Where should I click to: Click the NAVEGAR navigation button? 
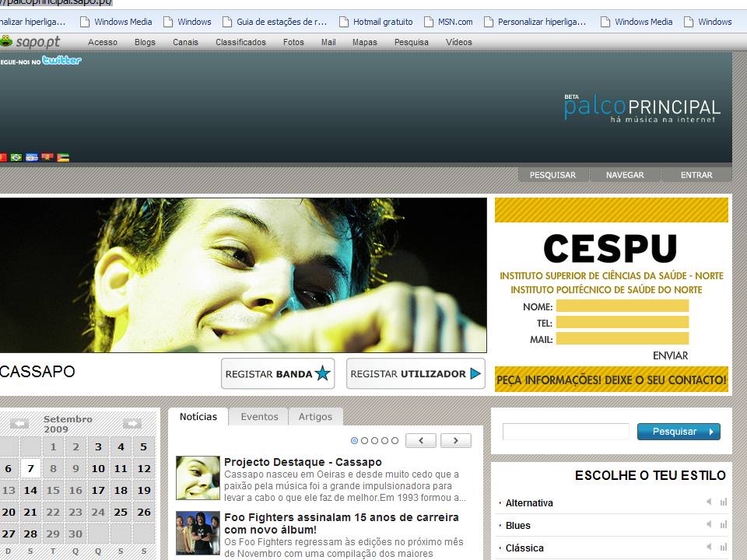coord(625,175)
